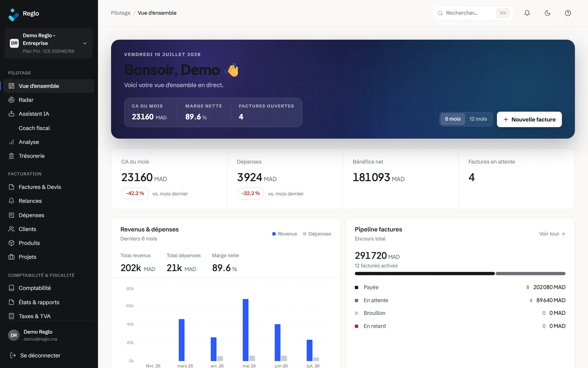This screenshot has height=368, width=588.
Task: Click the -42.2 % variation badge
Action: pyautogui.click(x=135, y=194)
